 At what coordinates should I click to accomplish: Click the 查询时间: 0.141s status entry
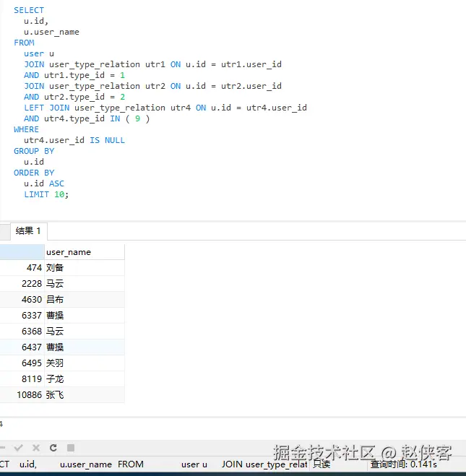pos(403,464)
